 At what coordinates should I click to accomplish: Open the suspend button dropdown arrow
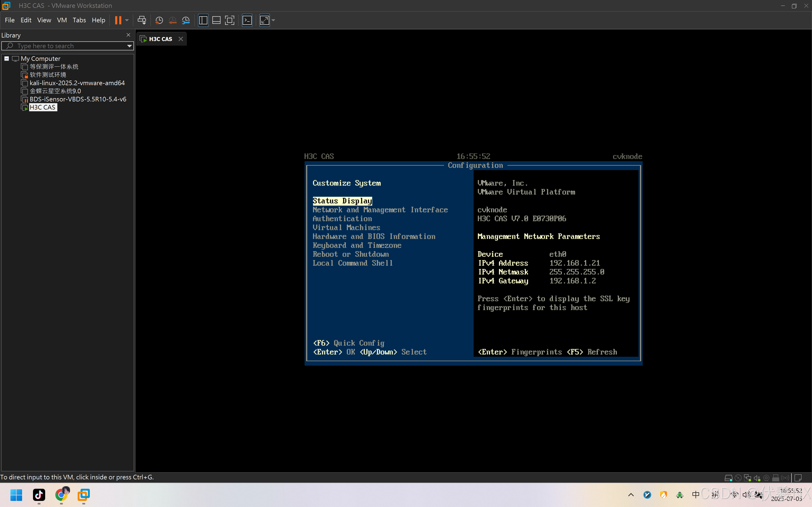(127, 20)
